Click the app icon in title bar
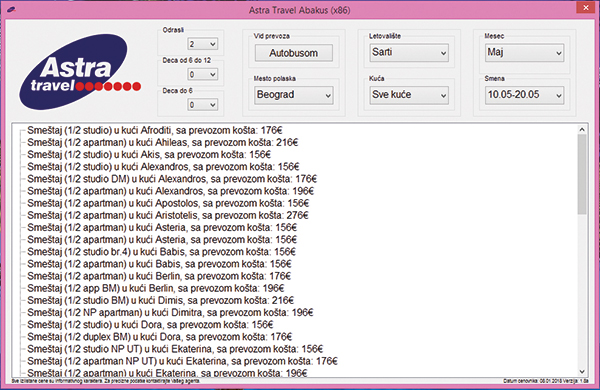The image size is (600, 390). (x=11, y=10)
